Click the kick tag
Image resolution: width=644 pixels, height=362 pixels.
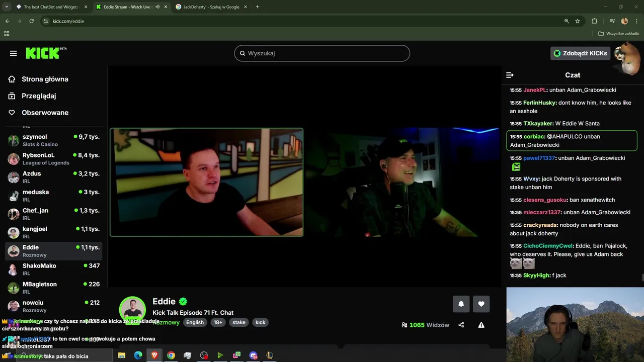pos(260,322)
